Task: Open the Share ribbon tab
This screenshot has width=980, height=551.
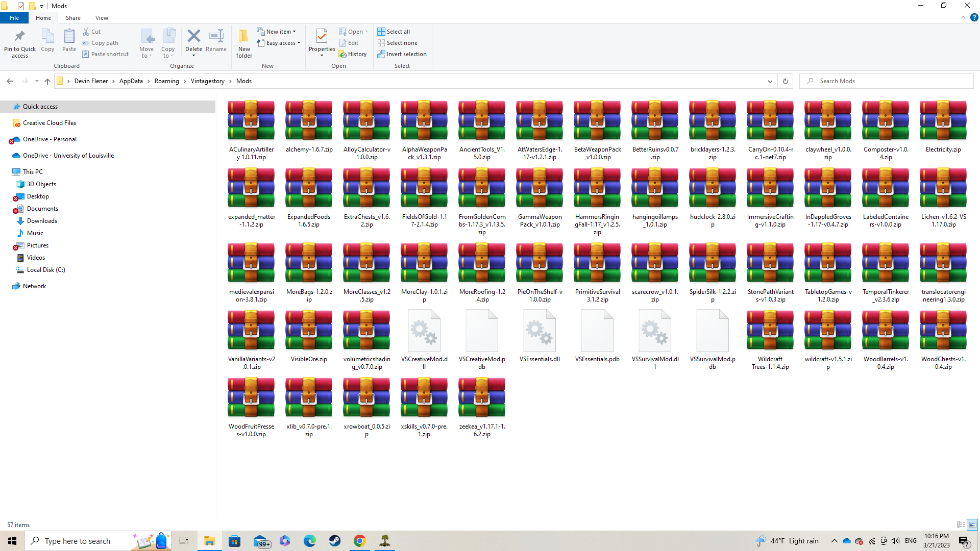Action: tap(73, 18)
